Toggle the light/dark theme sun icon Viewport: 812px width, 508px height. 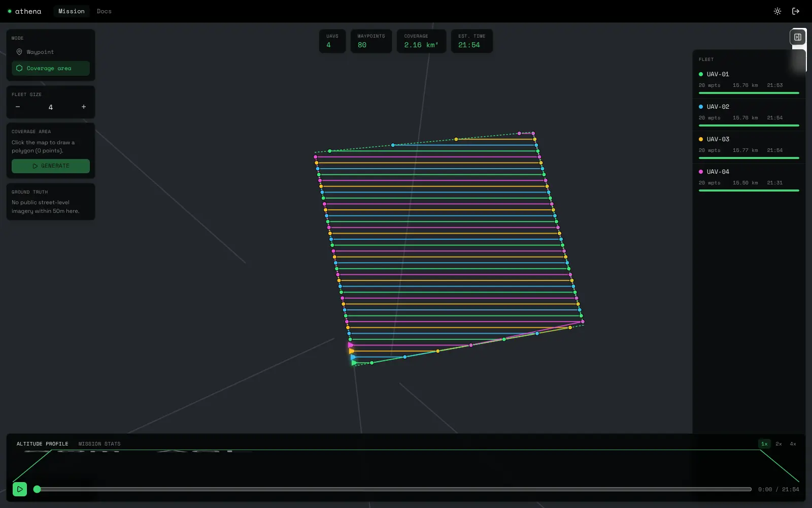click(777, 11)
